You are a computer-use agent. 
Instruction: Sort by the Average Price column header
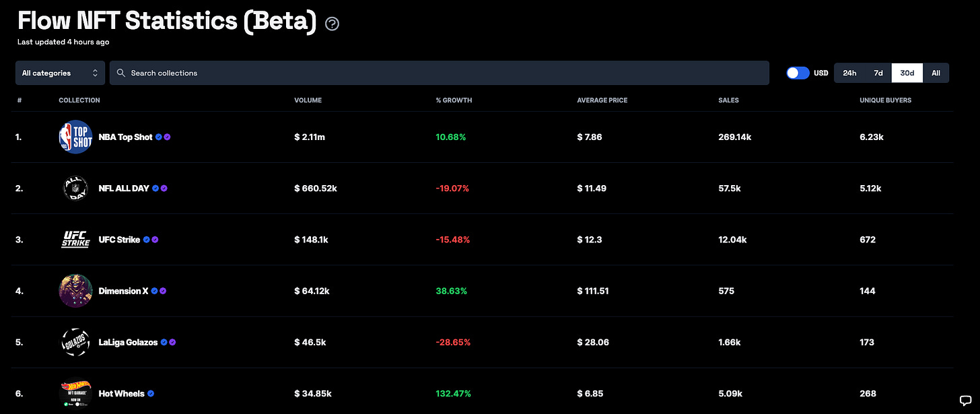(x=602, y=100)
